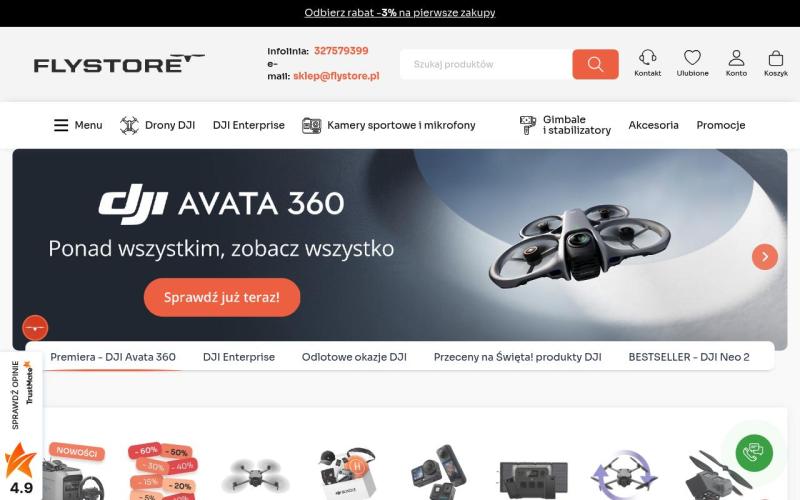800x500 pixels.
Task: Open the Kontakt headset icon
Action: point(647,63)
